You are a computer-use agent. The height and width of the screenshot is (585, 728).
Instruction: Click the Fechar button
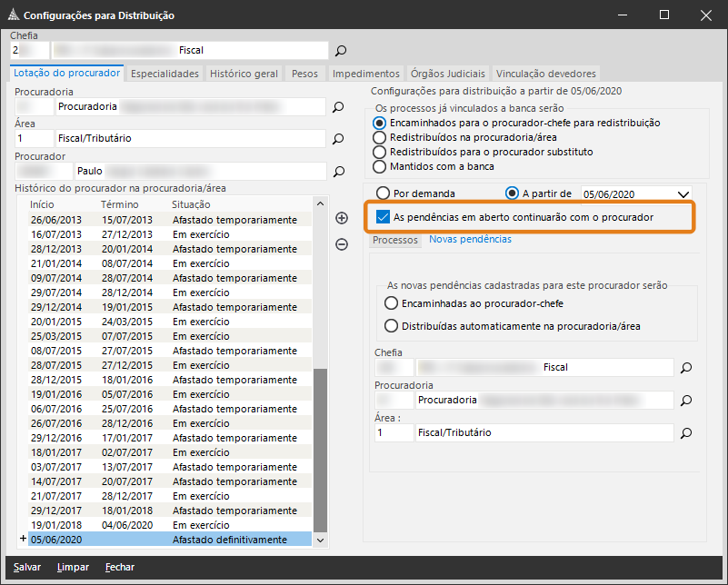point(120,568)
